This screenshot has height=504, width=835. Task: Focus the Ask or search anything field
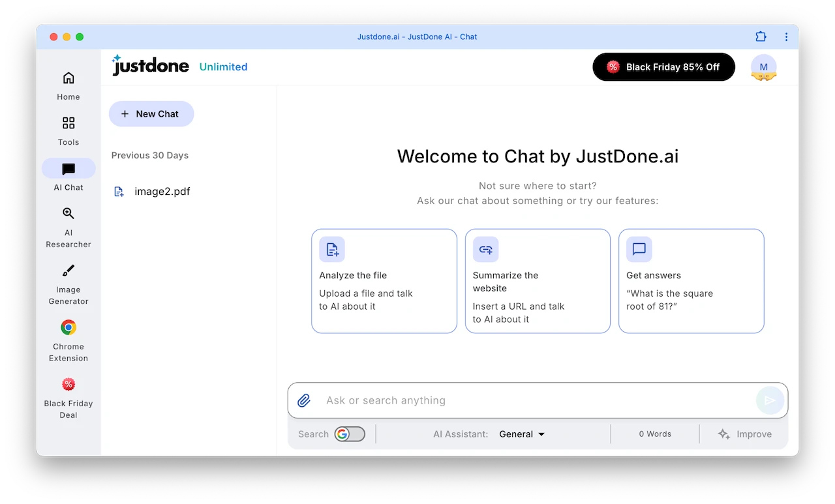[x=535, y=400]
